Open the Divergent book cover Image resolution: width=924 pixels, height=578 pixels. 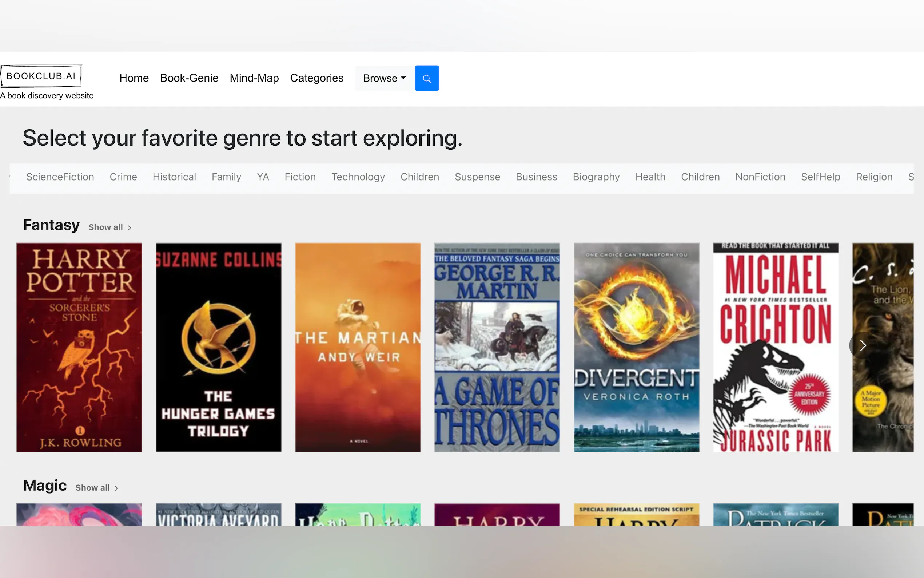(636, 347)
